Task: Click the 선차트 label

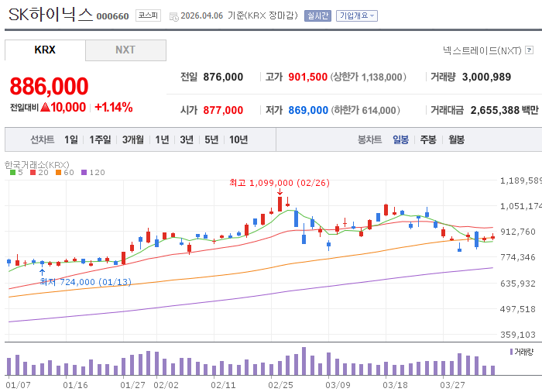Action: point(42,139)
